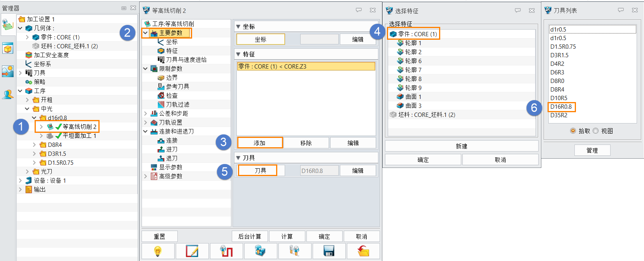The image size is (644, 261).
Task: Click the solid simulation tool icon button
Action: 260,251
